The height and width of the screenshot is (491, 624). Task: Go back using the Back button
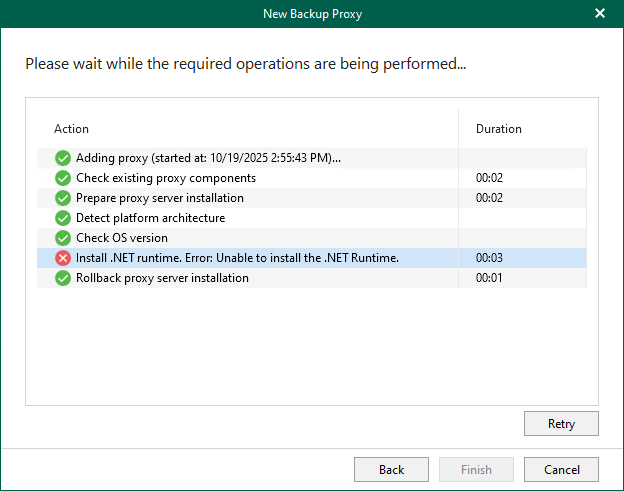point(391,470)
